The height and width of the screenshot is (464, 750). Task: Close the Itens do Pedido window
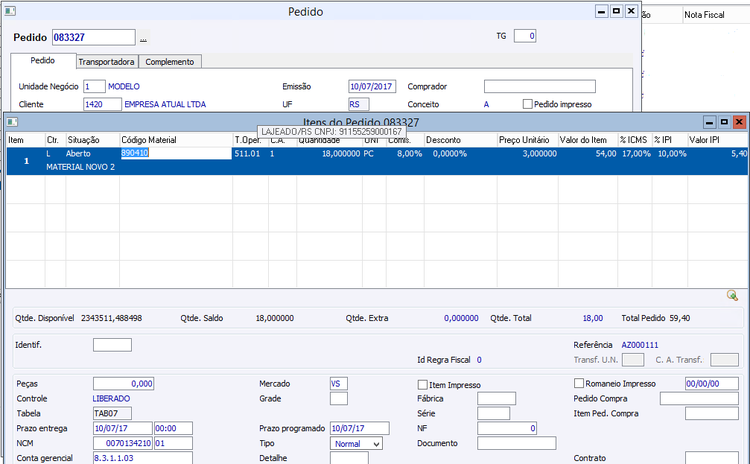tap(739, 122)
